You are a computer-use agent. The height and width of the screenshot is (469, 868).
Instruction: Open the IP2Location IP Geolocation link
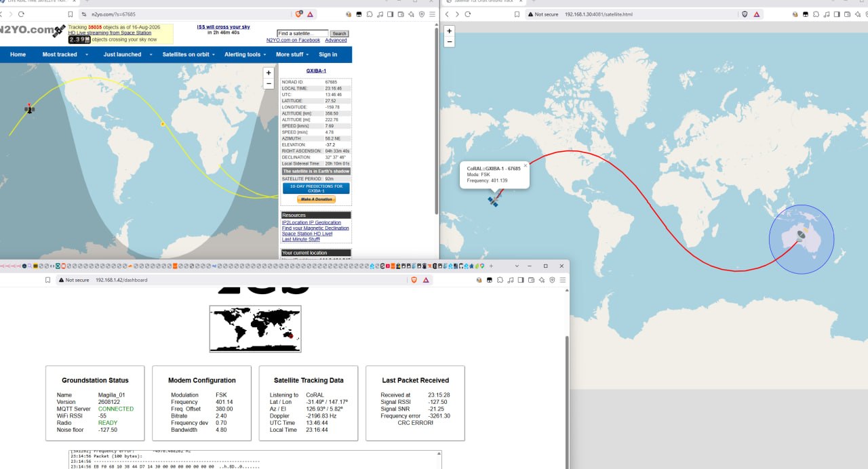pyautogui.click(x=311, y=222)
